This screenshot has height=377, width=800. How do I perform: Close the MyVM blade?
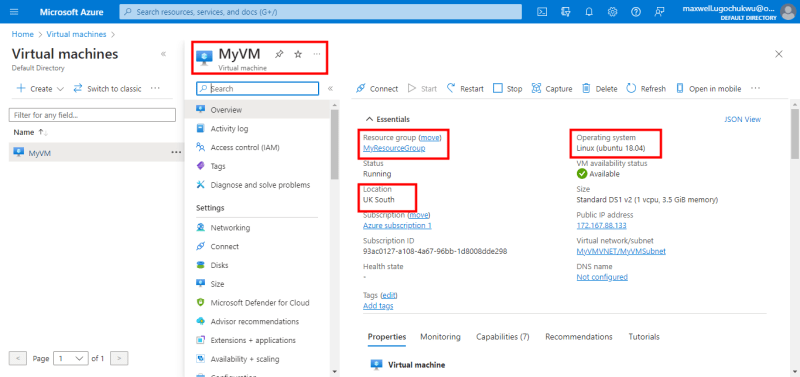click(779, 54)
